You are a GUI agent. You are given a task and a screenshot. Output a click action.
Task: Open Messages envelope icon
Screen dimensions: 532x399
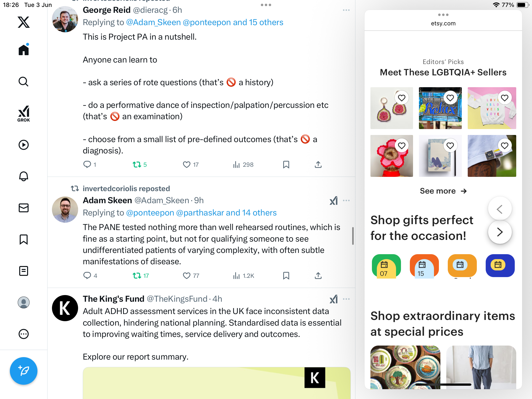tap(24, 208)
